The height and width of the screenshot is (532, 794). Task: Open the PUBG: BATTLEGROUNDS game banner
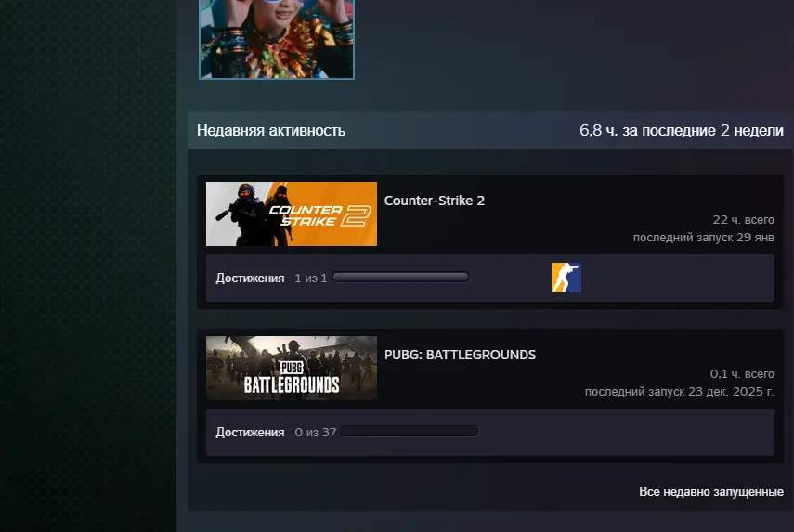pyautogui.click(x=292, y=368)
